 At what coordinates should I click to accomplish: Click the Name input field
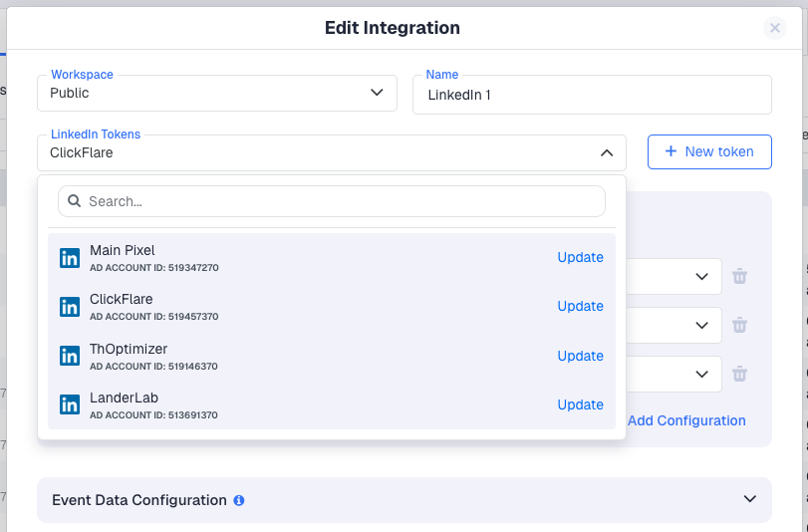pyautogui.click(x=592, y=96)
